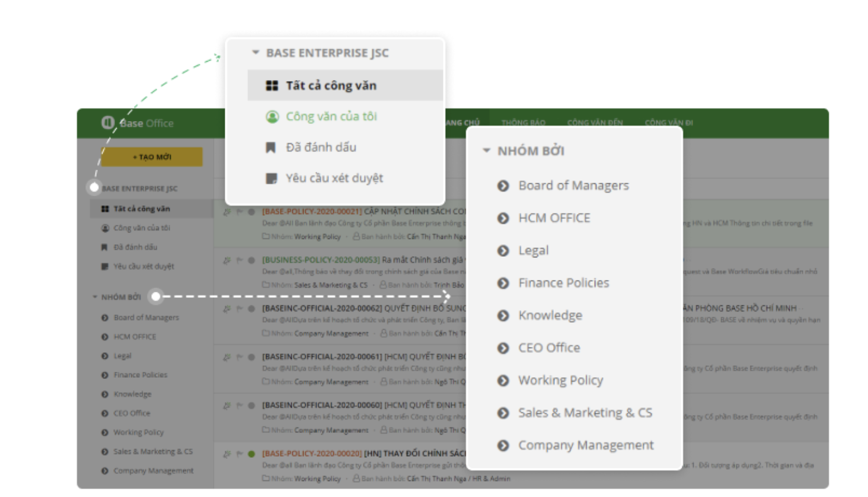The height and width of the screenshot is (497, 868).
Task: Switch to the CÔNG VĂN ĐẾN tab
Action: (x=595, y=123)
